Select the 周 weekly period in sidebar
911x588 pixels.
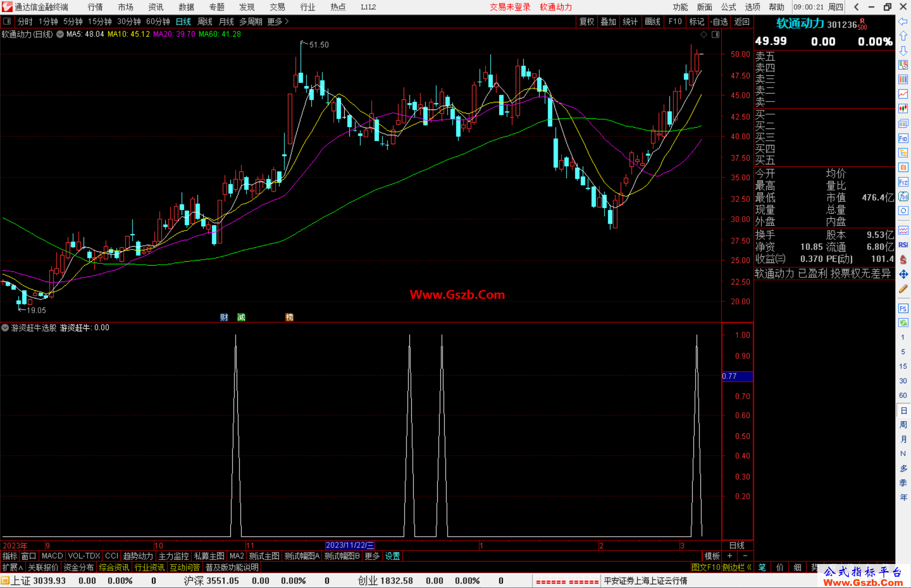903,424
